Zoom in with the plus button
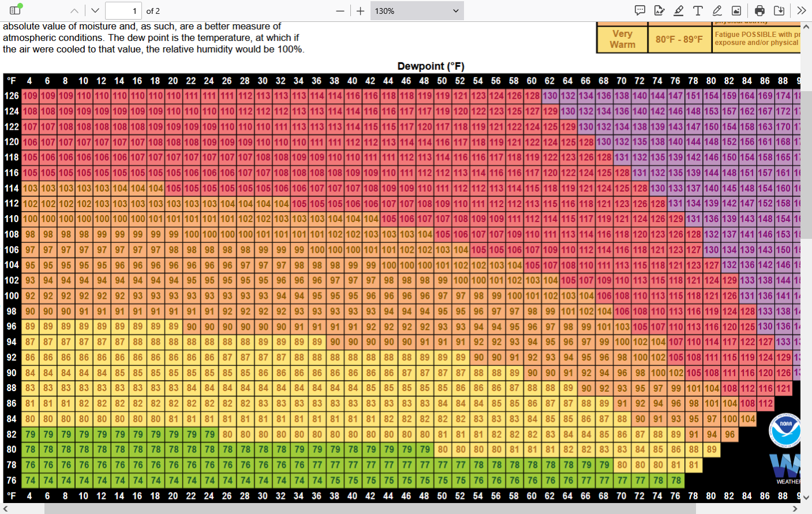The width and height of the screenshot is (812, 514). tap(360, 11)
